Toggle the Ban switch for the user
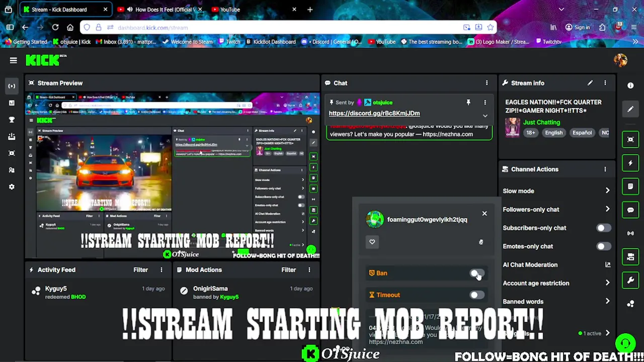 tap(477, 274)
